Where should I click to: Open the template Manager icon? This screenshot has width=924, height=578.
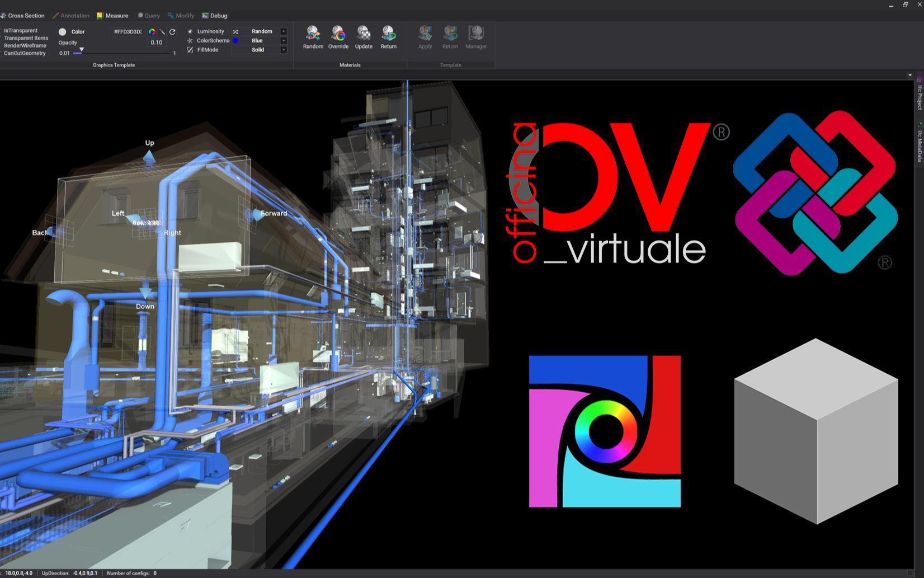[476, 34]
